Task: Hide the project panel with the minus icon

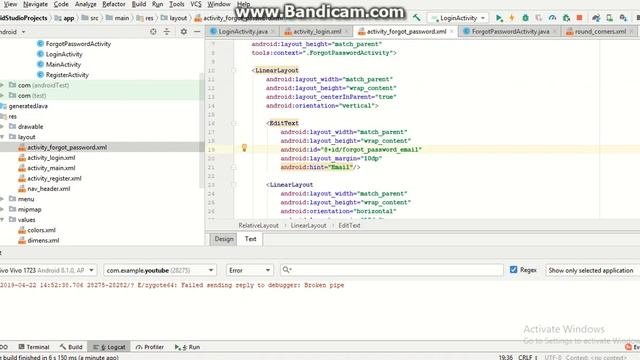Action: (x=197, y=31)
